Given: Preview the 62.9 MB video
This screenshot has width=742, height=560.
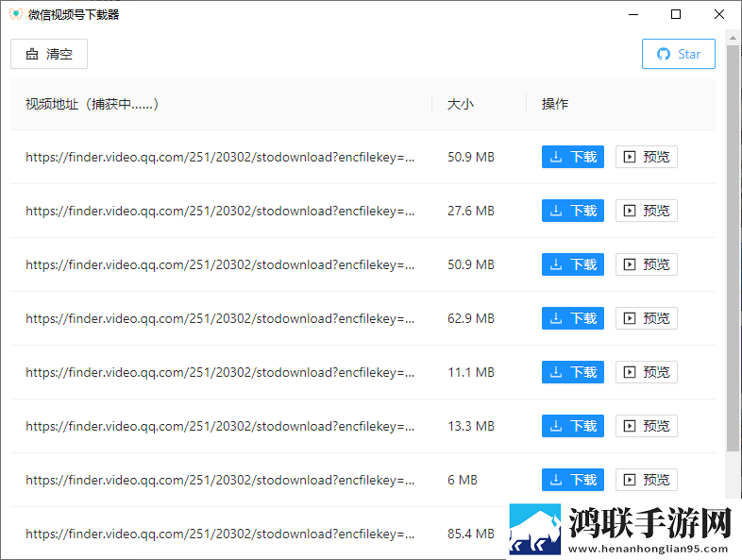Looking at the screenshot, I should 647,318.
